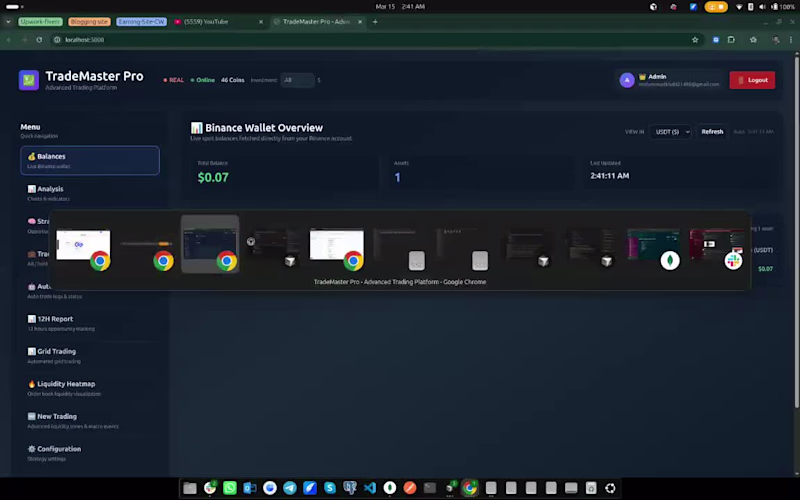Open WhatsApp from the dock
This screenshot has height=500, width=800.
point(230,488)
